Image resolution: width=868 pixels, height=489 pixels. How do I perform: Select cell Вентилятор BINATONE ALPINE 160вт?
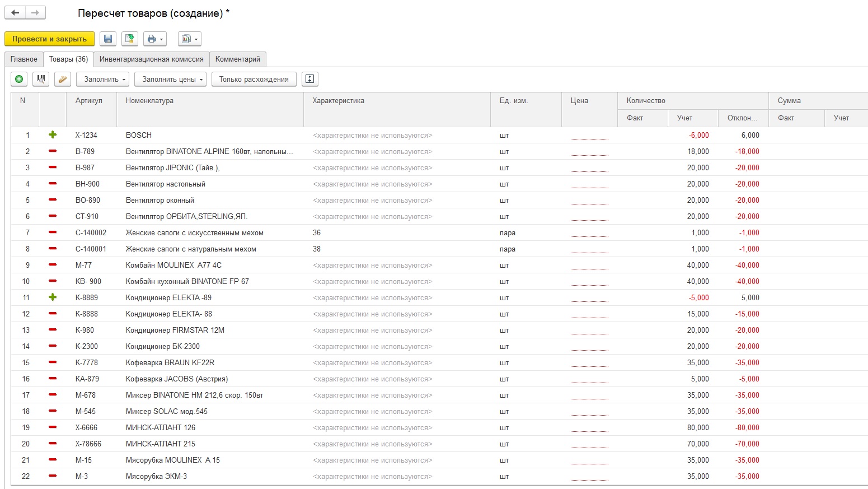click(210, 151)
